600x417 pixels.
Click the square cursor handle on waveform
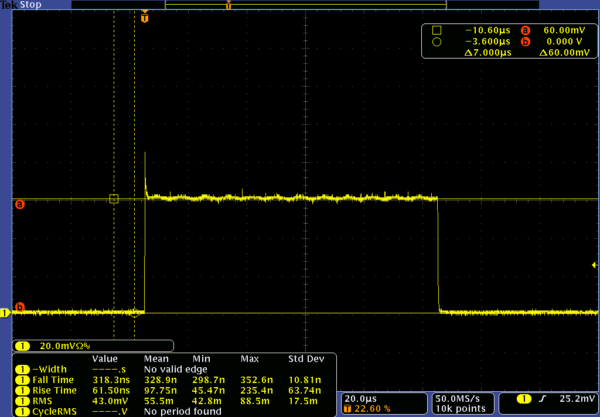tap(114, 199)
